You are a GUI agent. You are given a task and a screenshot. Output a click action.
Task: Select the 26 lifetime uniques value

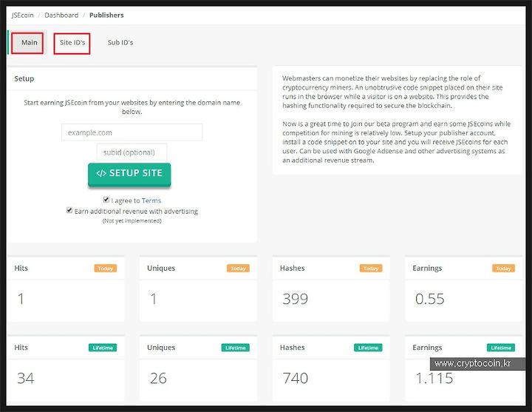(158, 379)
